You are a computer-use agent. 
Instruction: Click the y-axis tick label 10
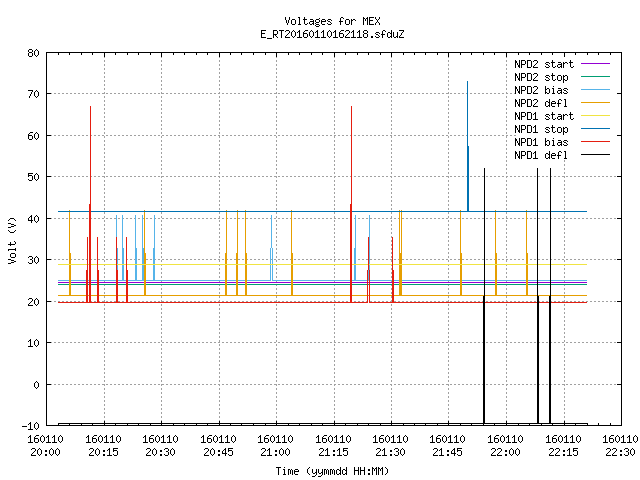pos(33,343)
